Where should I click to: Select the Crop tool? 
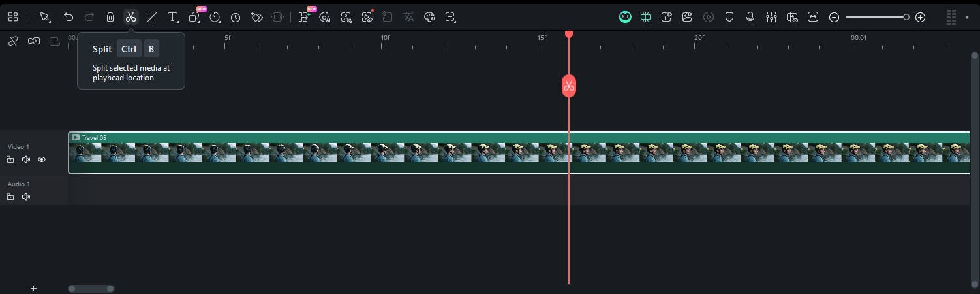pos(151,18)
